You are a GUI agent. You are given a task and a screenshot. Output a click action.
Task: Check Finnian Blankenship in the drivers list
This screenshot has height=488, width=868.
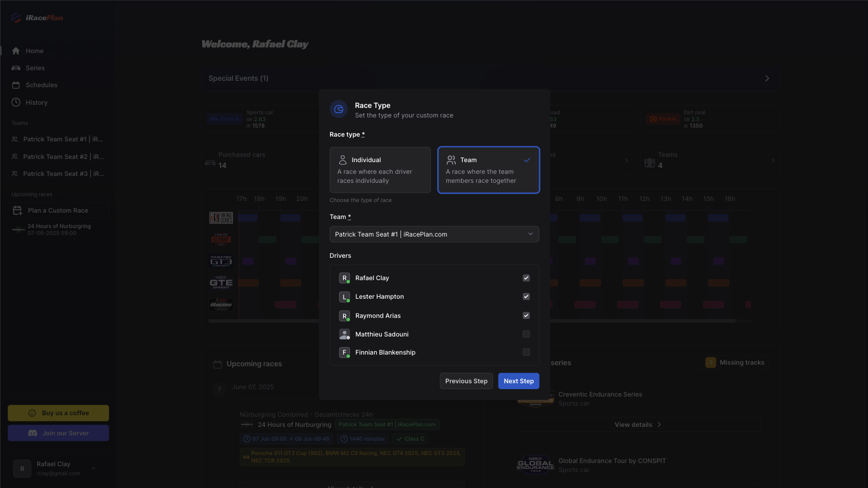(x=526, y=352)
